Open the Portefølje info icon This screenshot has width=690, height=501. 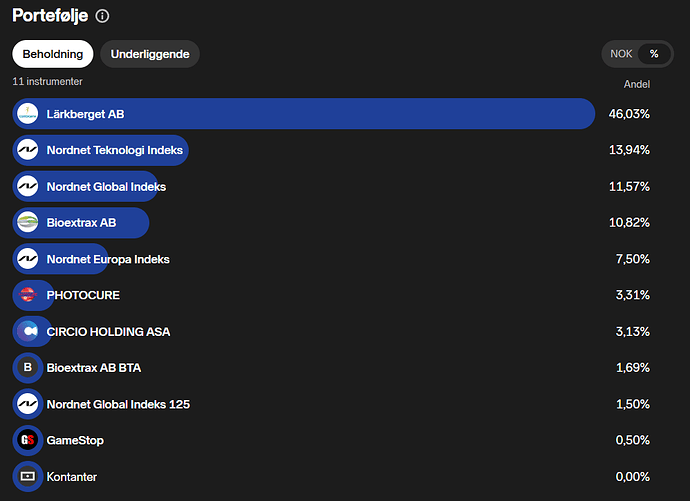[x=103, y=16]
